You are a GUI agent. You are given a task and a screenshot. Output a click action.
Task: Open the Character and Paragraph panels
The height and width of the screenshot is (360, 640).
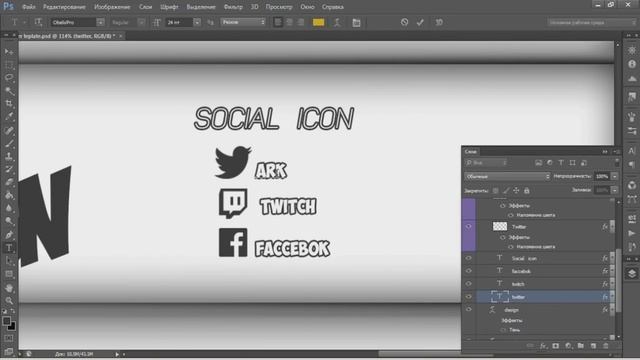coord(356,22)
